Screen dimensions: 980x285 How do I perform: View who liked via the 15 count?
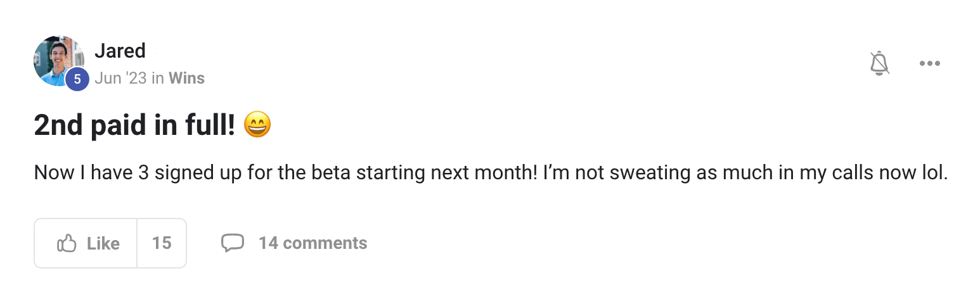tap(162, 243)
